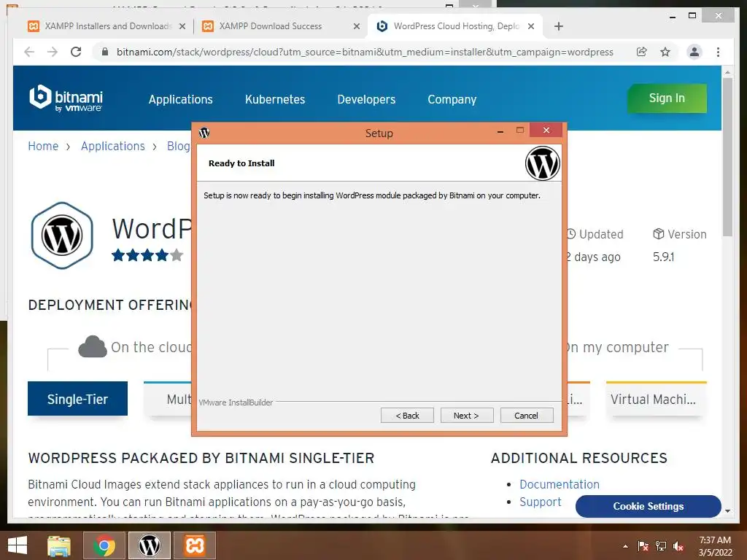The image size is (747, 560).
Task: Go back in Chrome browser
Action: click(29, 52)
